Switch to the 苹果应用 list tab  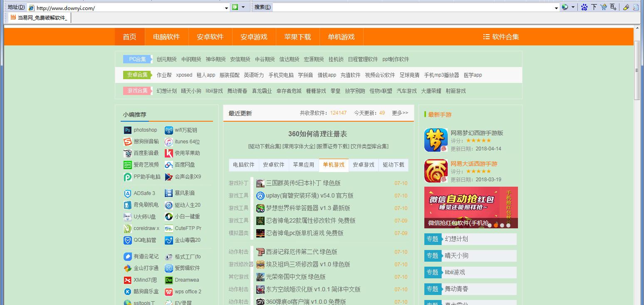304,165
